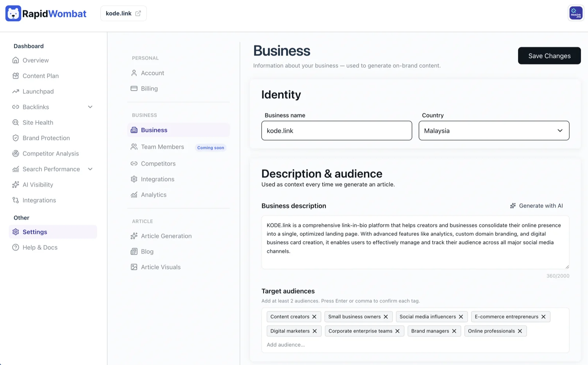
Task: Expand the Backlinks submenu chevron
Action: pyautogui.click(x=90, y=107)
